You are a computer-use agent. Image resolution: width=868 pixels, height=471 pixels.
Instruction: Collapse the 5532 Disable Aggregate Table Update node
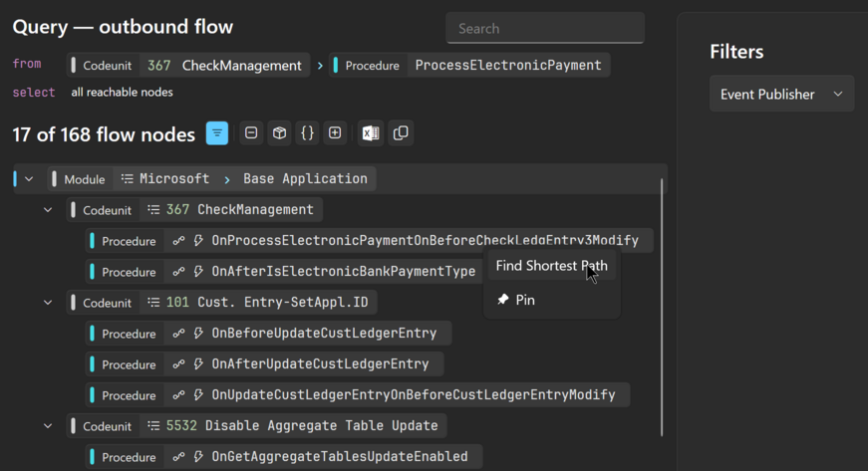[48, 426]
